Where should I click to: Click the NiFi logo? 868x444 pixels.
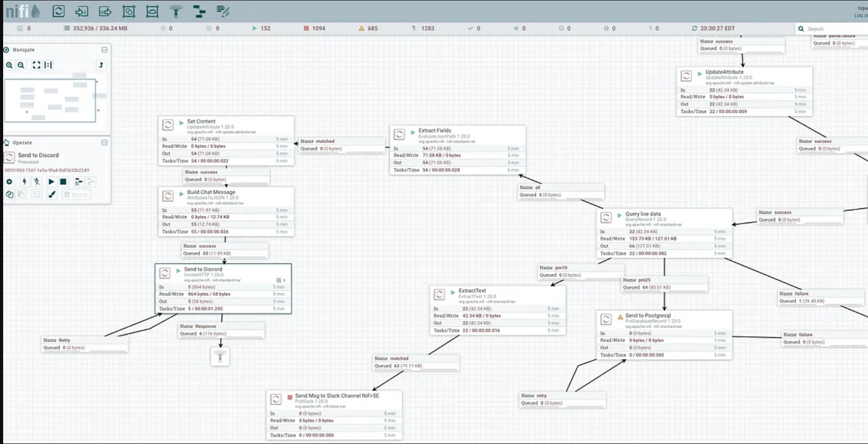click(x=23, y=11)
